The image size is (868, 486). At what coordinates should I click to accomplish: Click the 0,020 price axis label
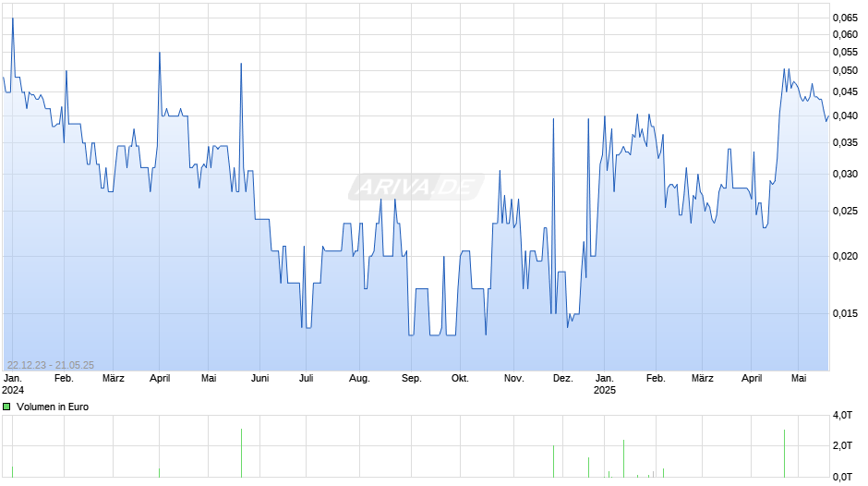[845, 256]
